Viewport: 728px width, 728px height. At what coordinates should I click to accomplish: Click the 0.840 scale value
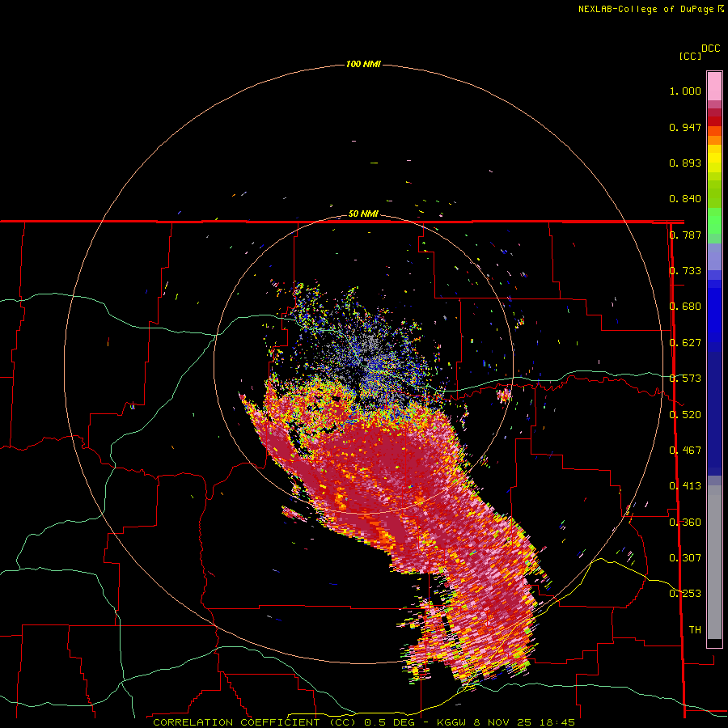point(685,199)
